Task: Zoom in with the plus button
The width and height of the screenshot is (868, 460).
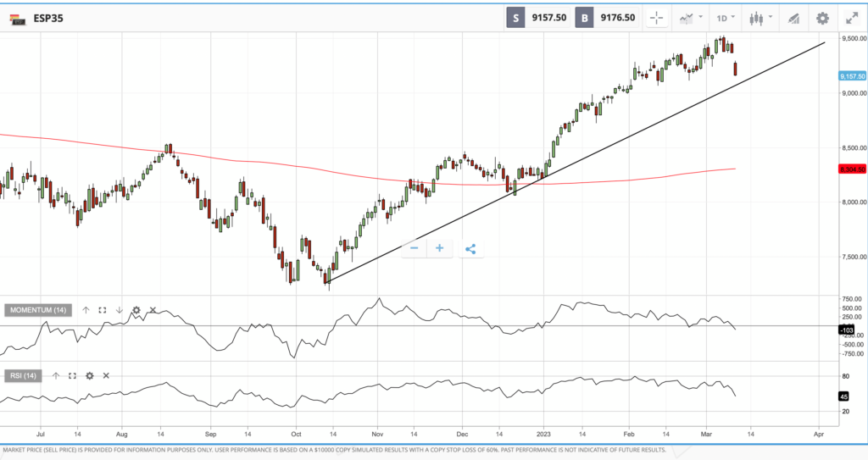Action: click(439, 248)
